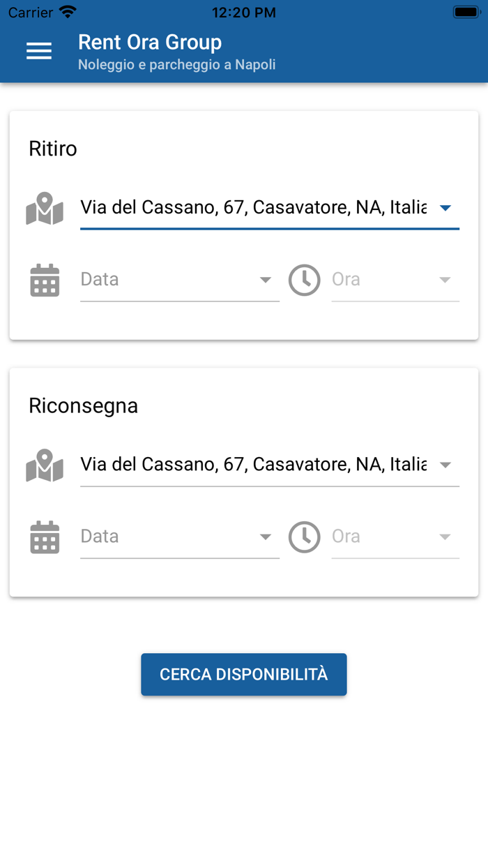This screenshot has width=488, height=868.
Task: Open the Riconsegna Data dropdown
Action: [180, 537]
